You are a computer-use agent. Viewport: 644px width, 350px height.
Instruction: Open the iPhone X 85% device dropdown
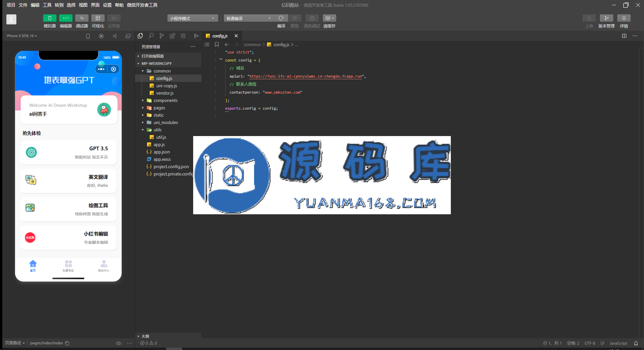tap(22, 36)
